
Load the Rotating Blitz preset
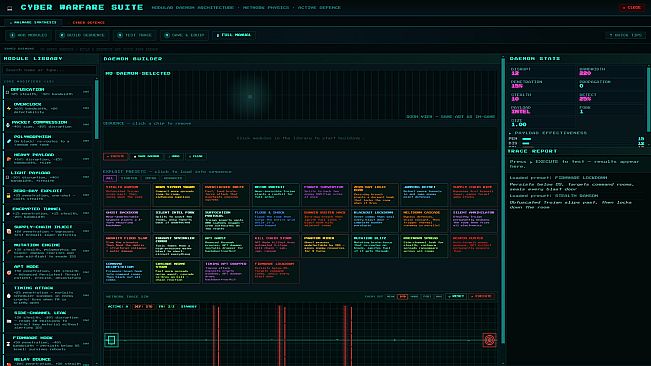tap(374, 246)
